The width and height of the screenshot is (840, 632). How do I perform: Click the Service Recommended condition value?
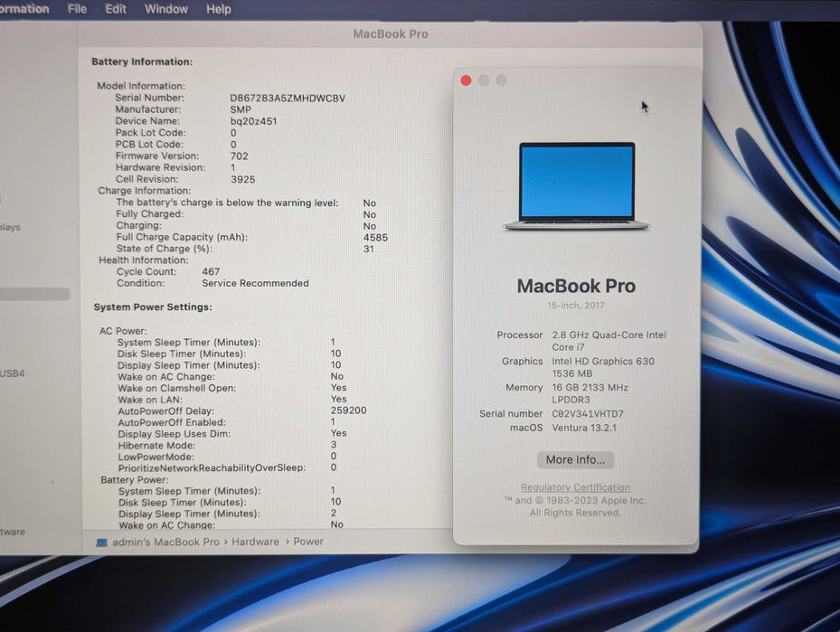point(256,283)
